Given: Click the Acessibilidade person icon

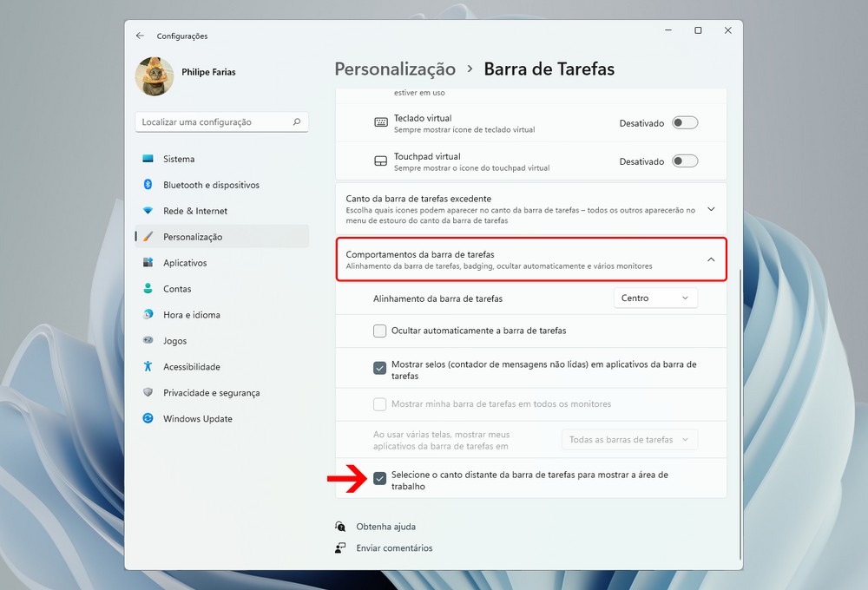Looking at the screenshot, I should click(148, 367).
